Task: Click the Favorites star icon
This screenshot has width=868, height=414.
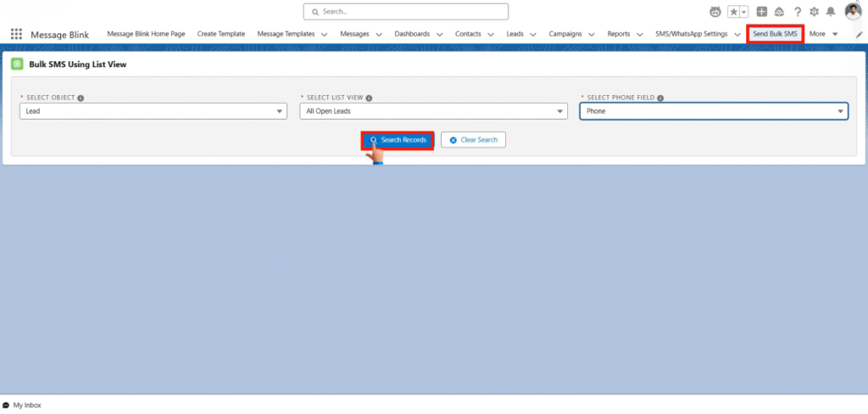Action: click(x=733, y=12)
